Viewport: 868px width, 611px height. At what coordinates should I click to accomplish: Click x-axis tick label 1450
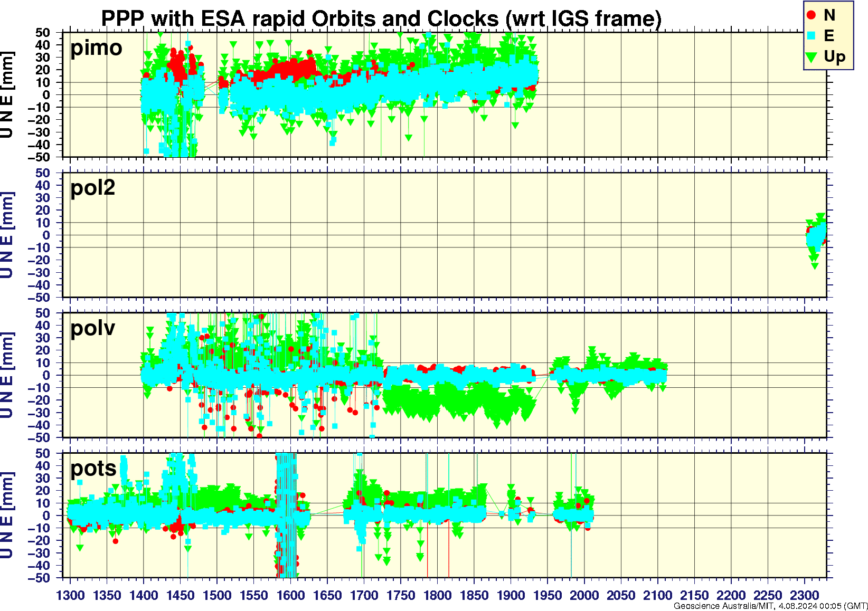(180, 595)
